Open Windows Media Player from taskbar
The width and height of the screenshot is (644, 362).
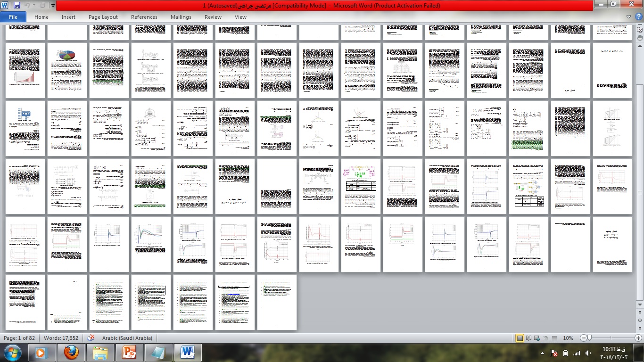41,353
